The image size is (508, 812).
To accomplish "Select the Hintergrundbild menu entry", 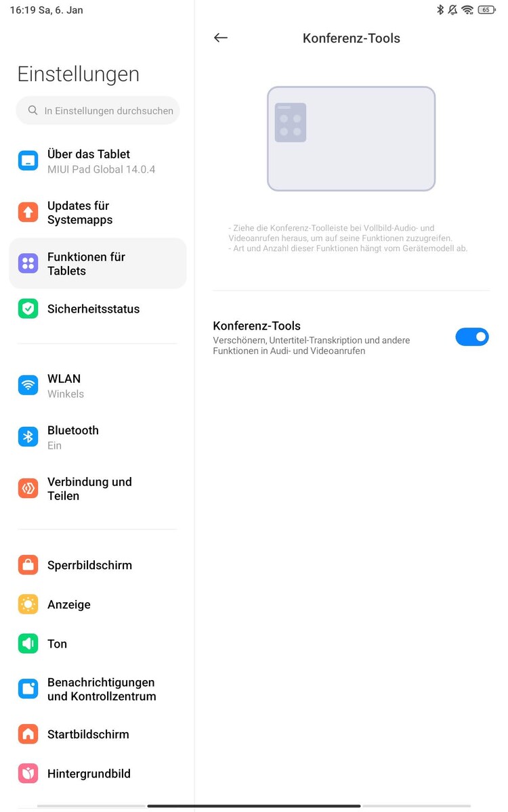I will pyautogui.click(x=98, y=773).
